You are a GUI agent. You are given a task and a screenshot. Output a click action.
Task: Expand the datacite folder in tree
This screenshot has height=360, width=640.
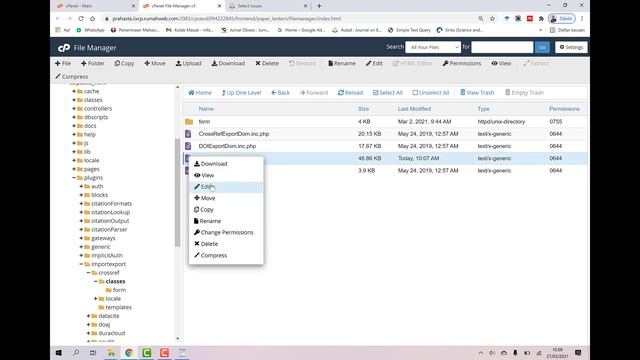[88, 316]
